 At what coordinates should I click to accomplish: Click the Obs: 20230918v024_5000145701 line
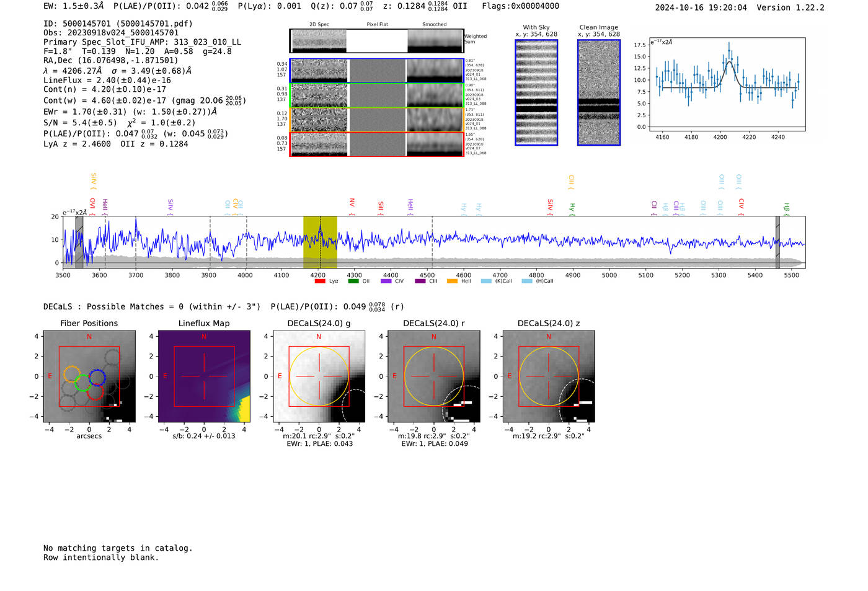tap(111, 33)
